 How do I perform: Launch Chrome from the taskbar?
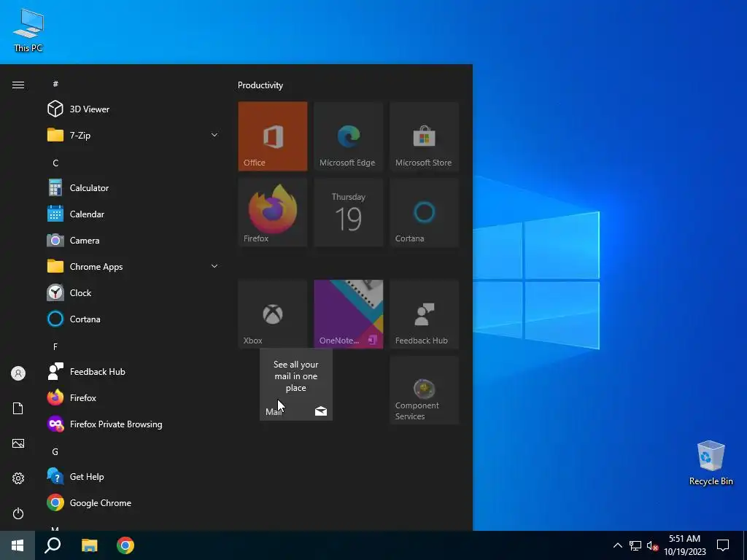[x=125, y=545]
